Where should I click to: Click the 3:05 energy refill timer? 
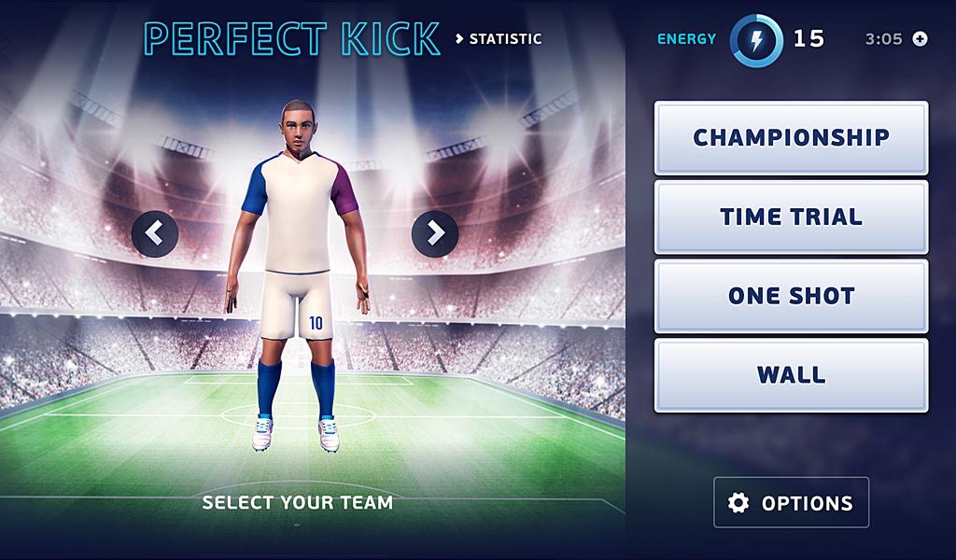click(883, 39)
